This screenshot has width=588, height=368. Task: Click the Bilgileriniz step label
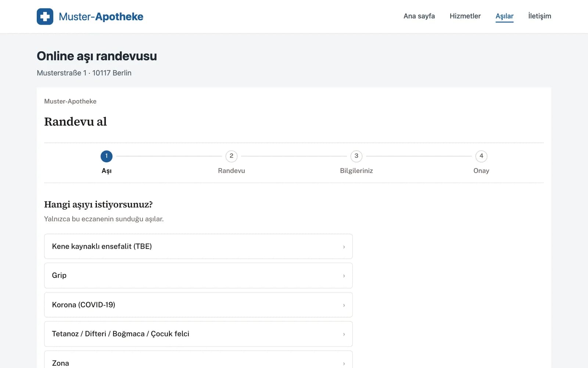tap(356, 171)
